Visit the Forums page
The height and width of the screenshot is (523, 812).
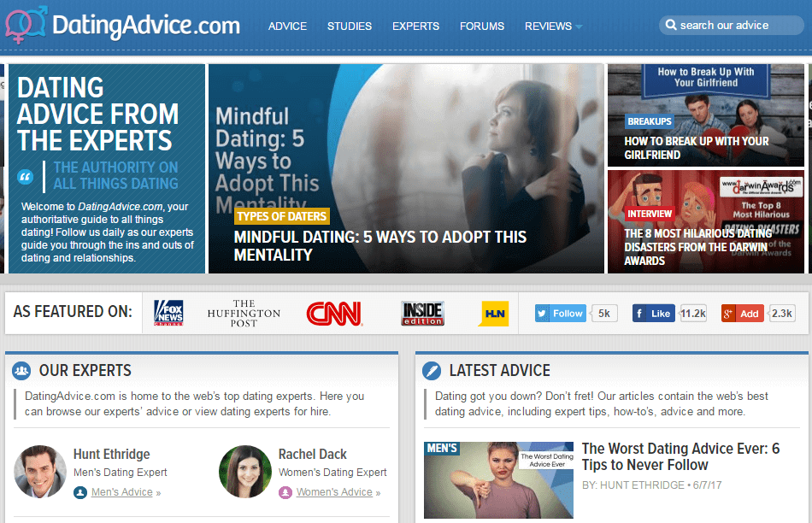(x=482, y=26)
